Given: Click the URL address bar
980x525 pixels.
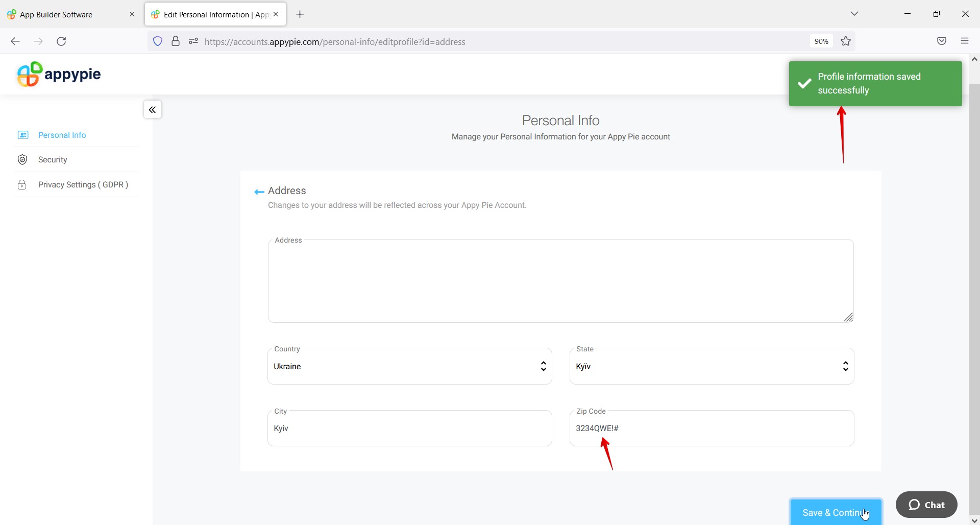Looking at the screenshot, I should point(500,41).
